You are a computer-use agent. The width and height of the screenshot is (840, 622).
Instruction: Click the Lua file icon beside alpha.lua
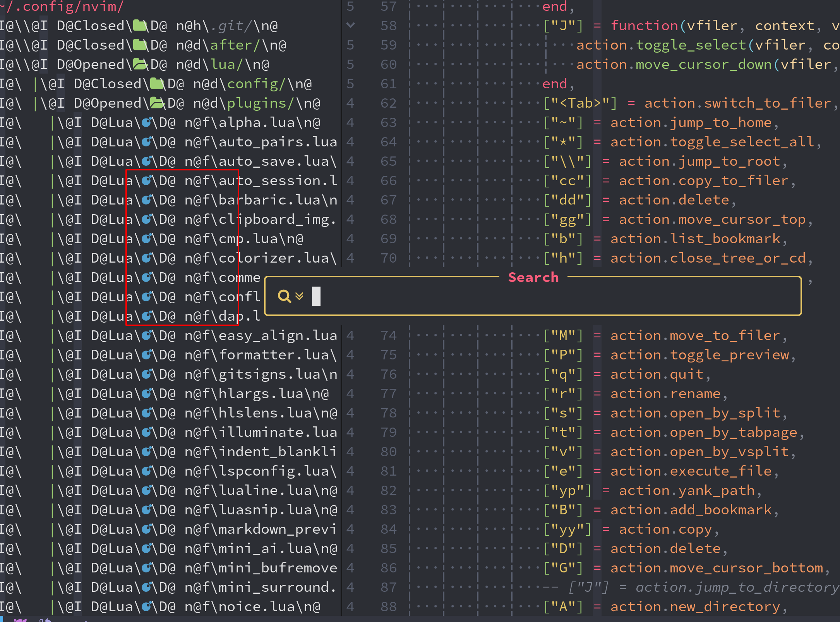(146, 122)
